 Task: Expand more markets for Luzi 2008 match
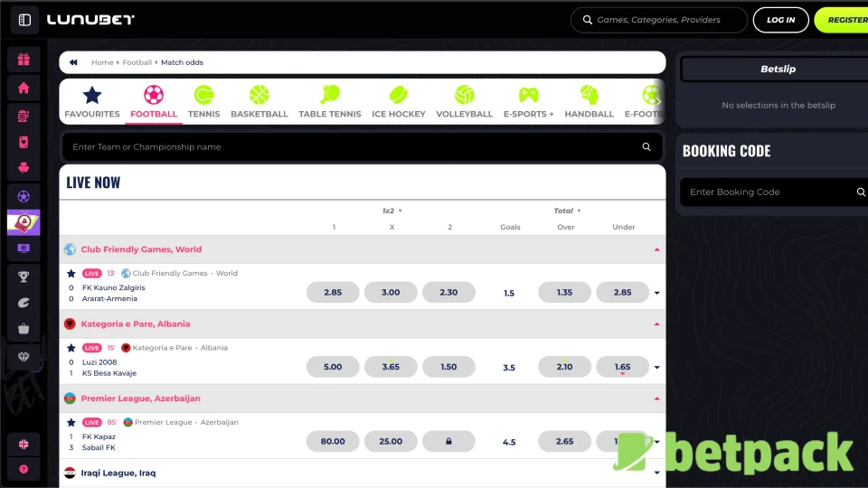pyautogui.click(x=657, y=368)
